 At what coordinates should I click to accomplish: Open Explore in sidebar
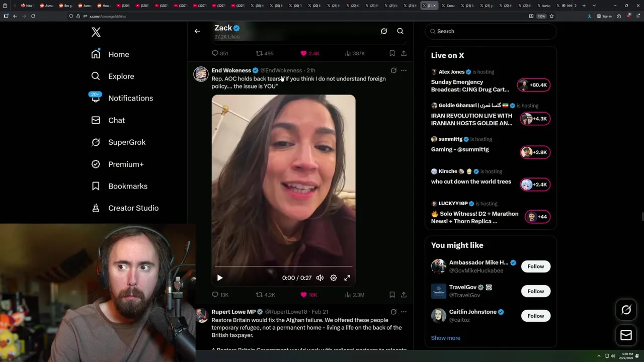(113, 76)
